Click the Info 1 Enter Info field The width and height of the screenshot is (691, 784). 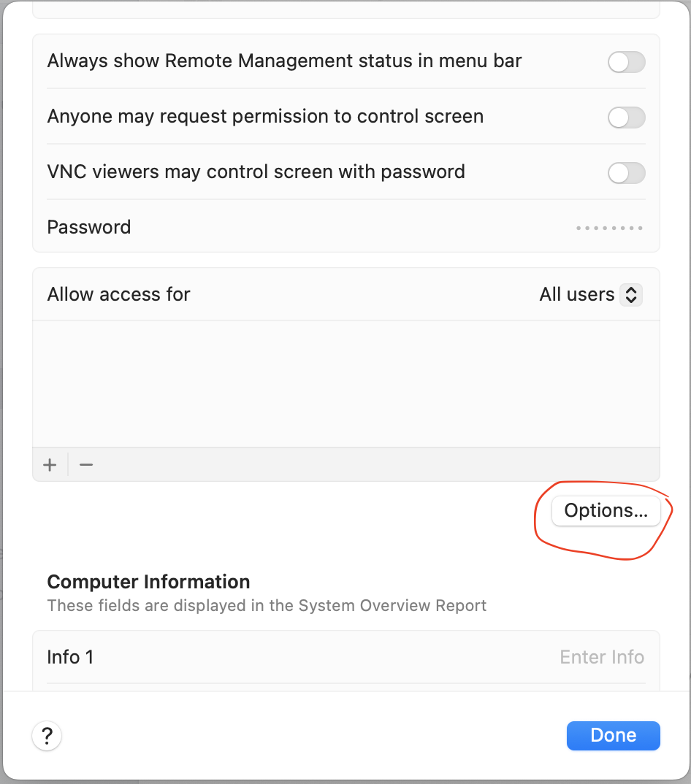(x=601, y=657)
